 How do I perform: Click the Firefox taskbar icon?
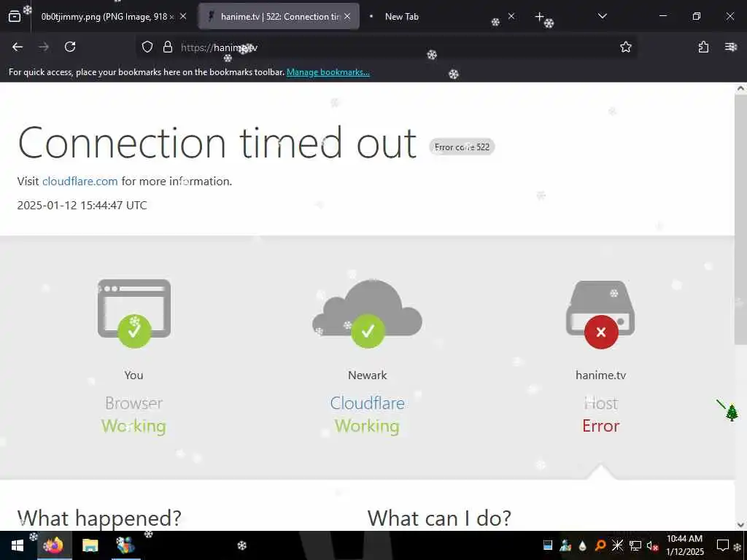click(54, 545)
